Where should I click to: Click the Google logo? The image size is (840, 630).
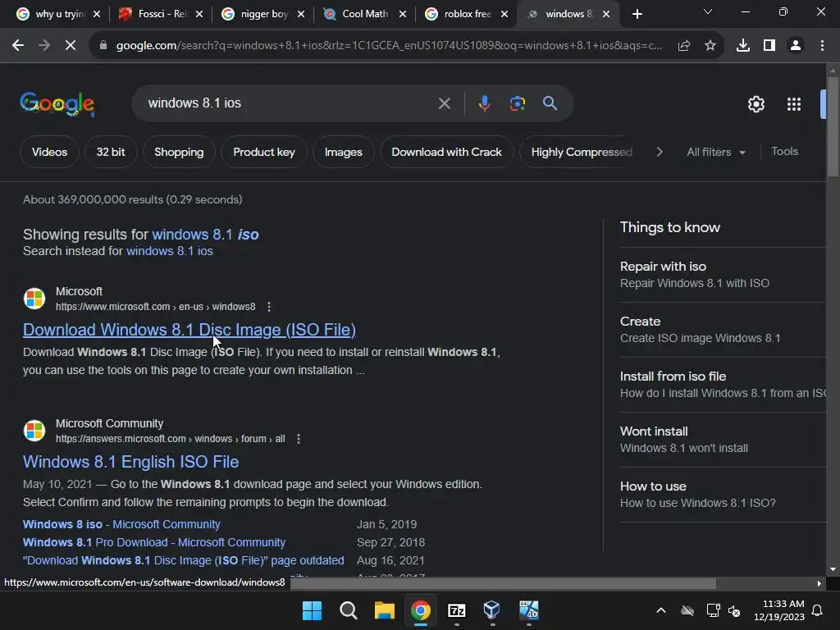coord(57,104)
